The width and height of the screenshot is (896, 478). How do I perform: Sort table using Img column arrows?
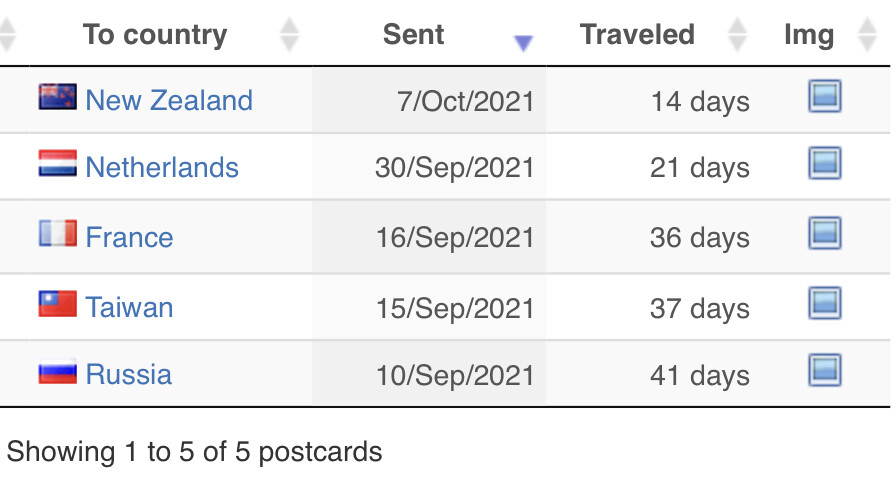click(867, 34)
